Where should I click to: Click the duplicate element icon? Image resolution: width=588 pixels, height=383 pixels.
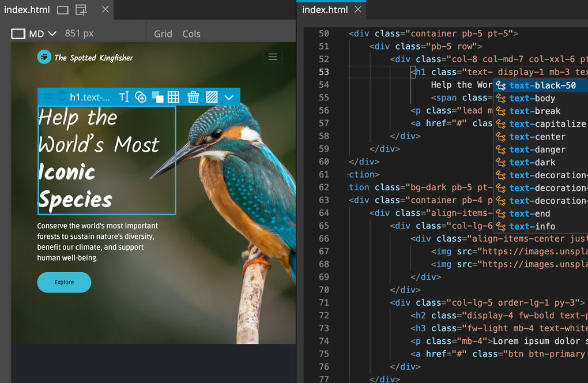point(157,97)
